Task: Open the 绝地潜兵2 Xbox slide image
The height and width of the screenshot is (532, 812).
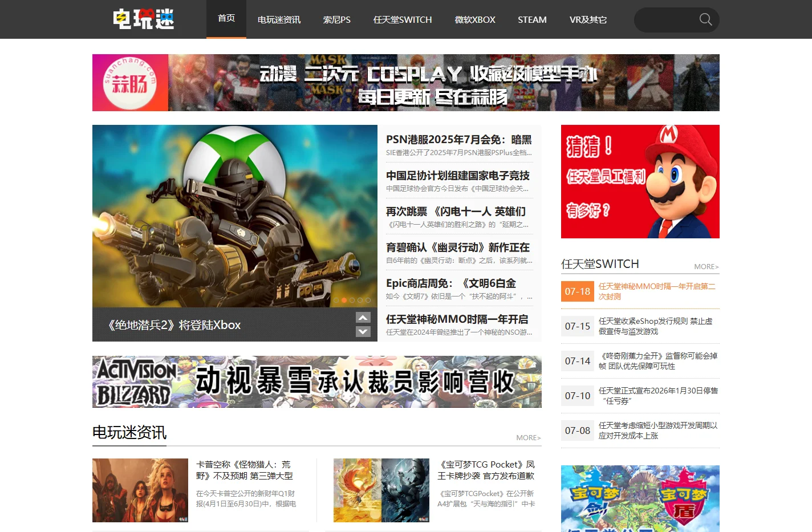Action: click(x=235, y=216)
